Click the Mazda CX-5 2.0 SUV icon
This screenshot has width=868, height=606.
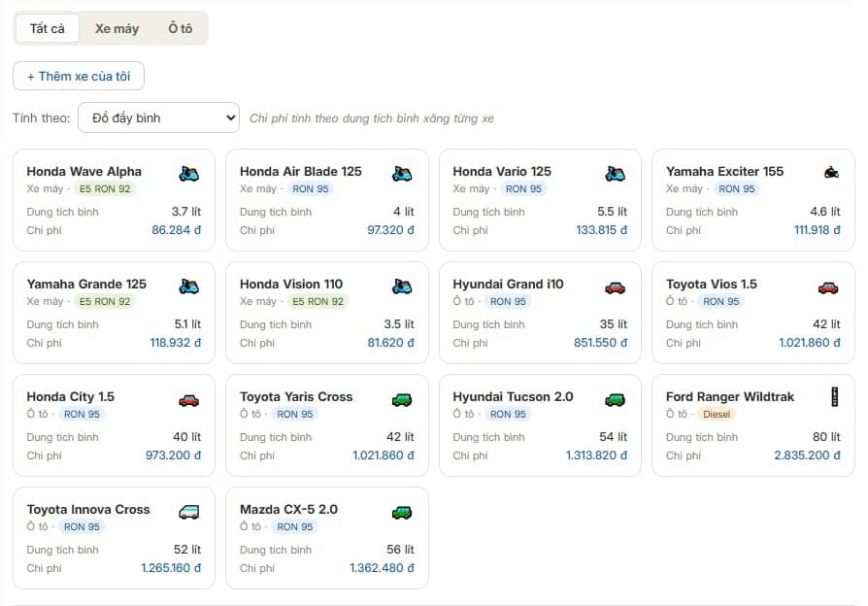pos(402,513)
